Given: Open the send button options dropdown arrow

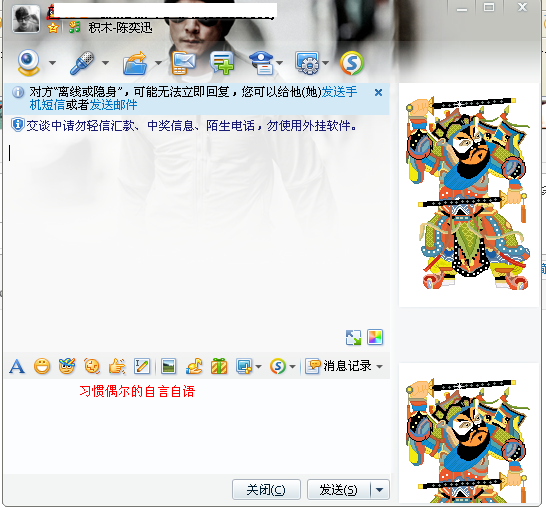Looking at the screenshot, I should (x=380, y=490).
